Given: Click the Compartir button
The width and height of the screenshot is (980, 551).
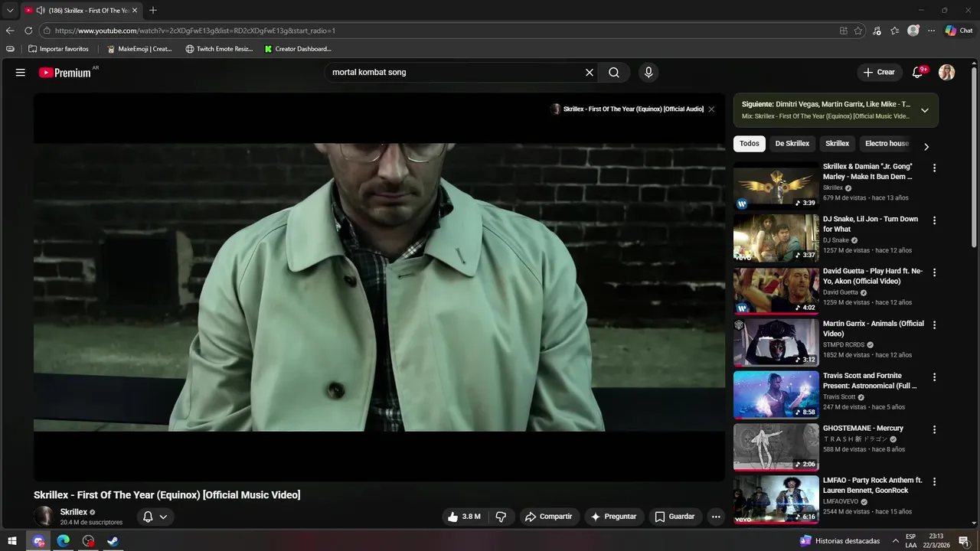Looking at the screenshot, I should [x=548, y=517].
